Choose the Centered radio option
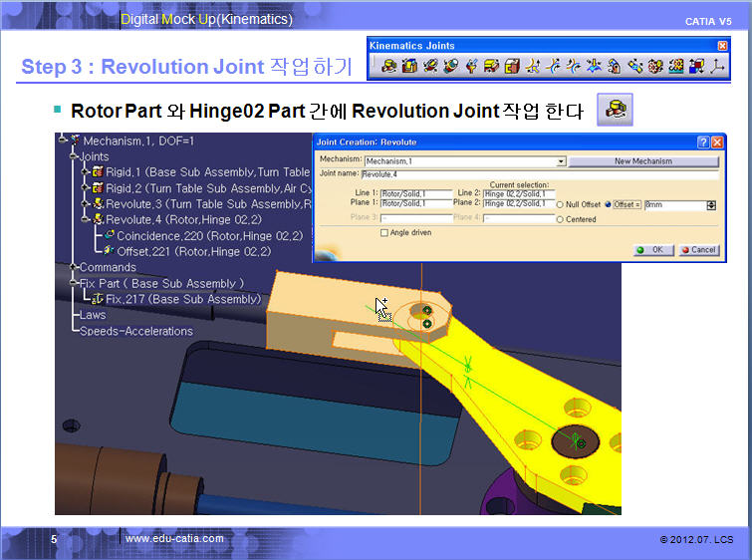The image size is (752, 560). coord(562,219)
